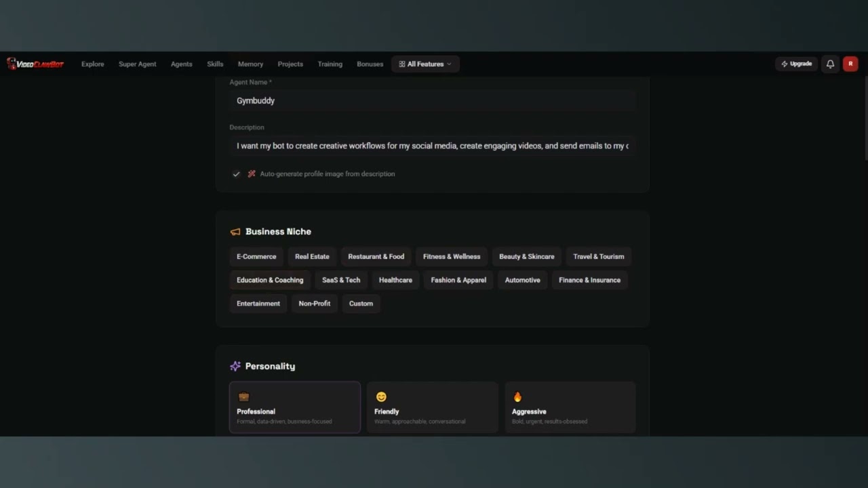Pick the Automotive niche

523,280
